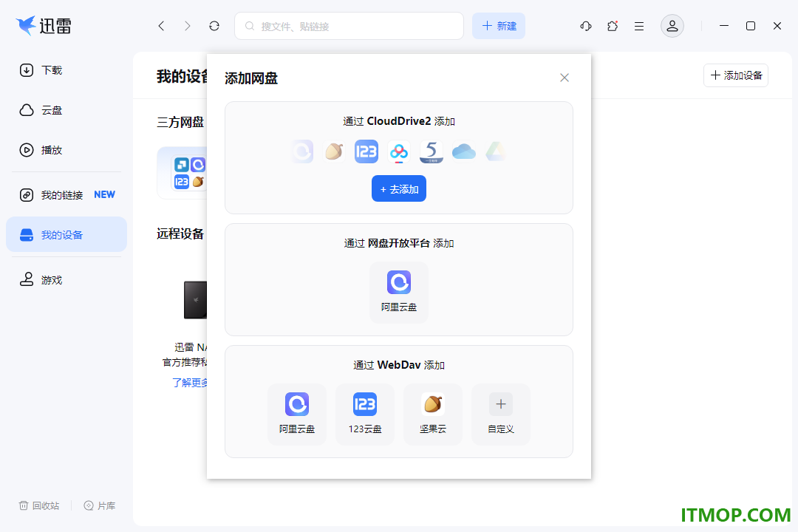Select 我的设备 in the sidebar
Image resolution: width=798 pixels, height=532 pixels.
(66, 235)
